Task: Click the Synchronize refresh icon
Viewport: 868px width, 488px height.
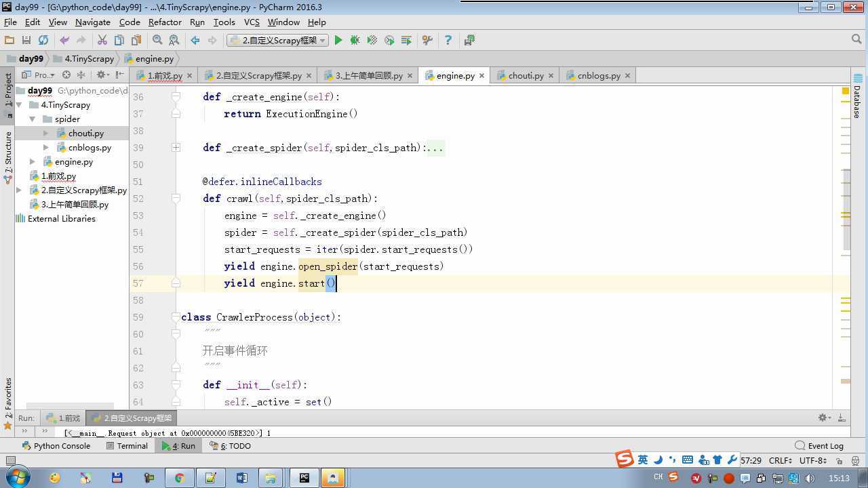Action: click(x=43, y=41)
